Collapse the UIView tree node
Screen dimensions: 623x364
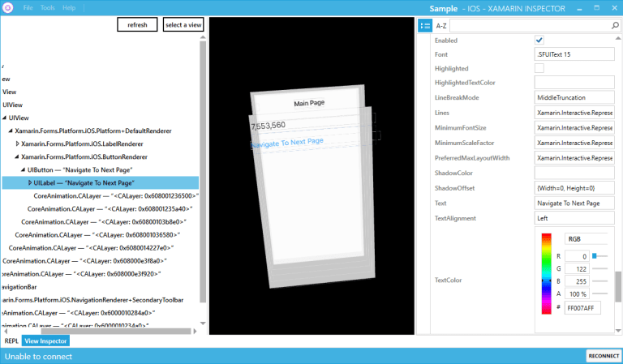(x=4, y=118)
